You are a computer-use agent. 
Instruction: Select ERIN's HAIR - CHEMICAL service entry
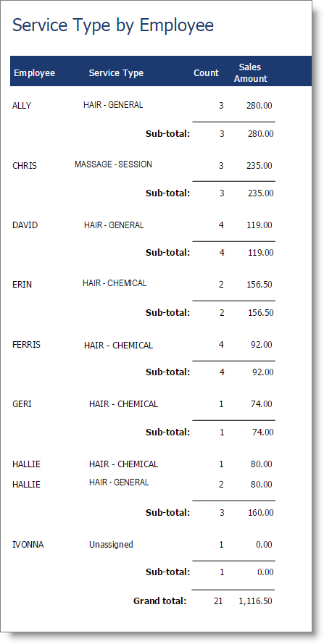[115, 283]
